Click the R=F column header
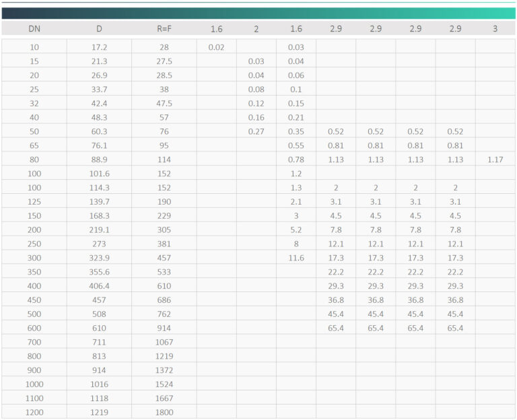This screenshot has width=517, height=420. [164, 28]
